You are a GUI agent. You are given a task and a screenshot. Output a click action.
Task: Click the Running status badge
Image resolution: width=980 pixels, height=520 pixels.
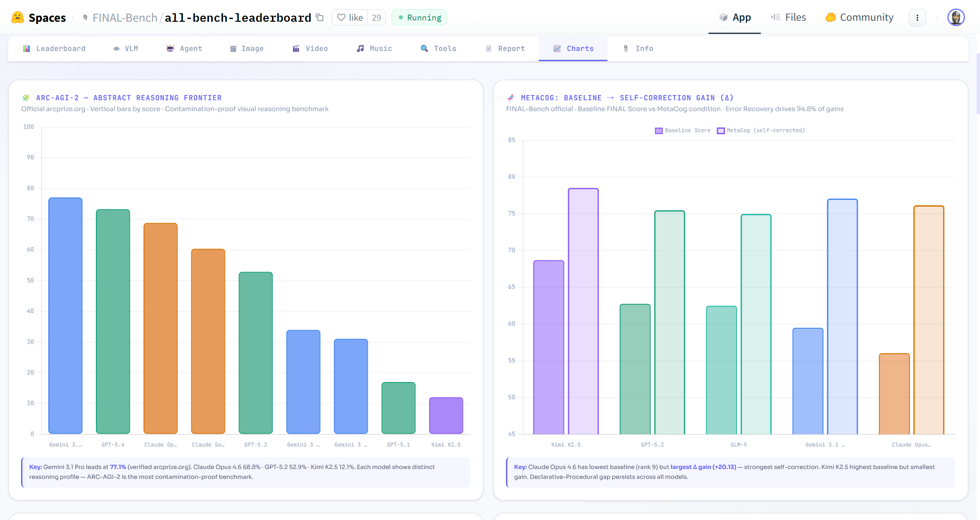click(x=419, y=17)
